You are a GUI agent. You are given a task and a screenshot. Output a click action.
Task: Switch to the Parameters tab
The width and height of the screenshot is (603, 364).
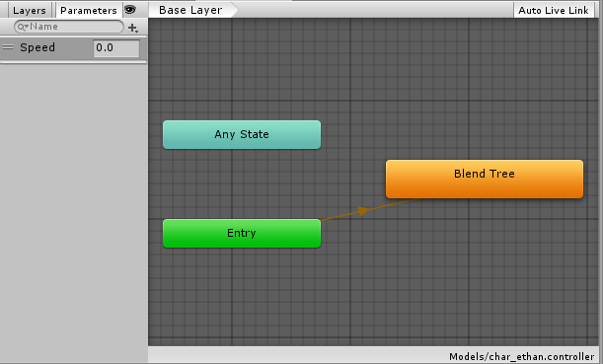89,10
